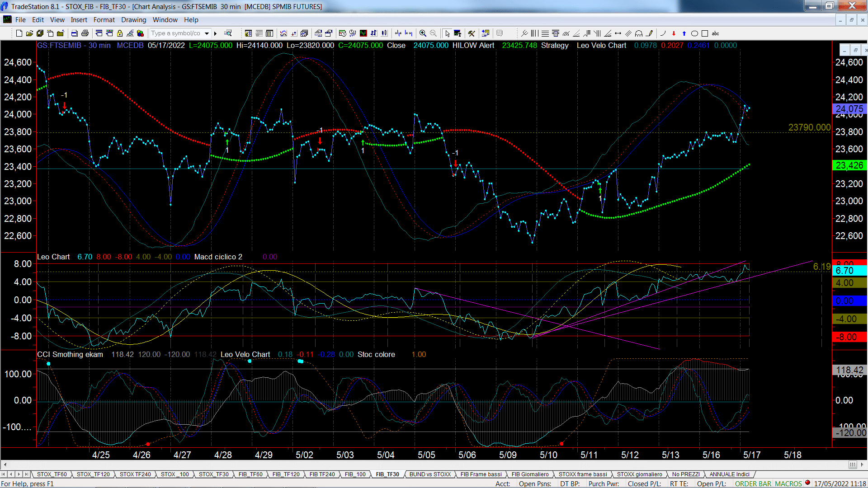Screen dimensions: 868x488
Task: Open the Edit menu
Action: coord(38,20)
